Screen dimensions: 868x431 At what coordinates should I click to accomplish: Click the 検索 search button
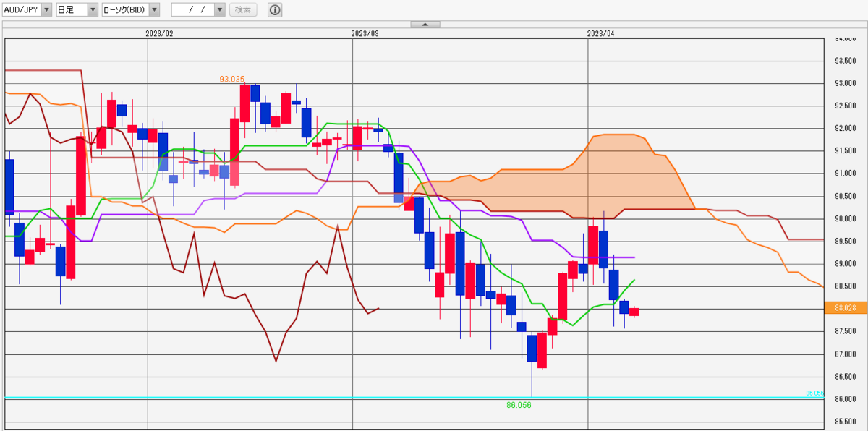click(x=243, y=9)
